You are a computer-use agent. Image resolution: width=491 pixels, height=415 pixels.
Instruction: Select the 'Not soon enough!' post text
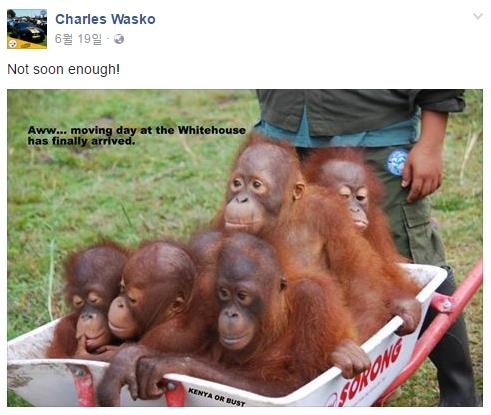(63, 69)
